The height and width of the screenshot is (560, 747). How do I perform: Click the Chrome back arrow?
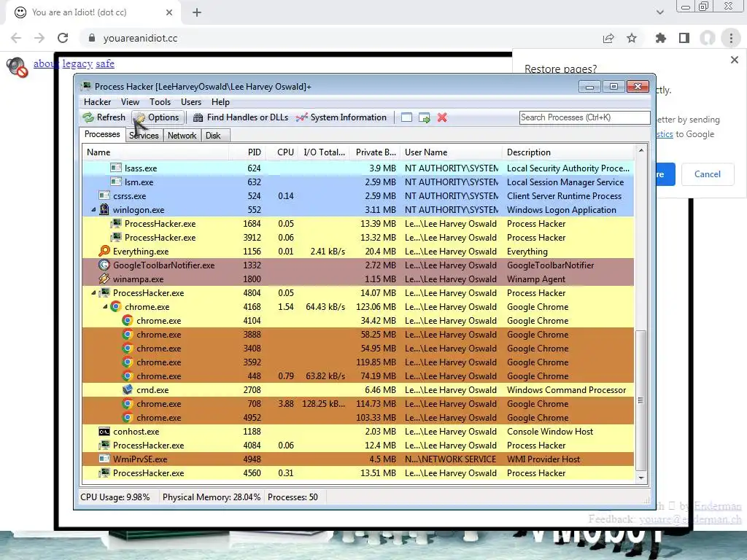[x=16, y=38]
